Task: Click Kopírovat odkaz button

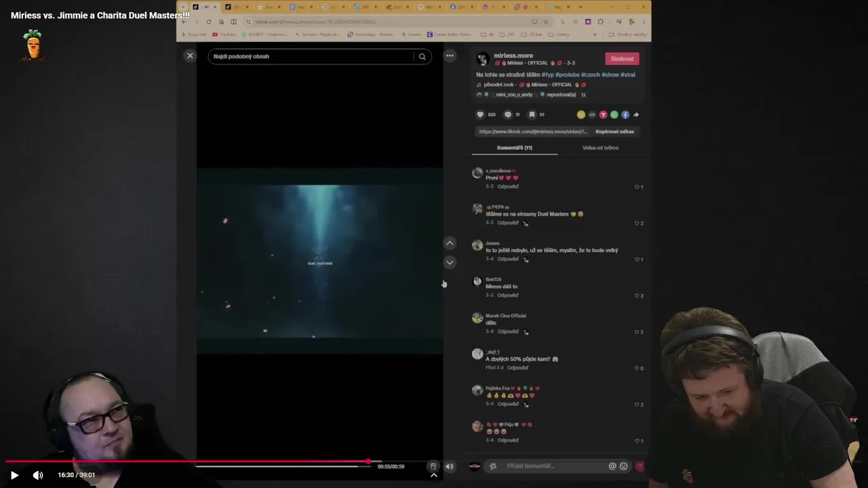Action: pyautogui.click(x=615, y=131)
